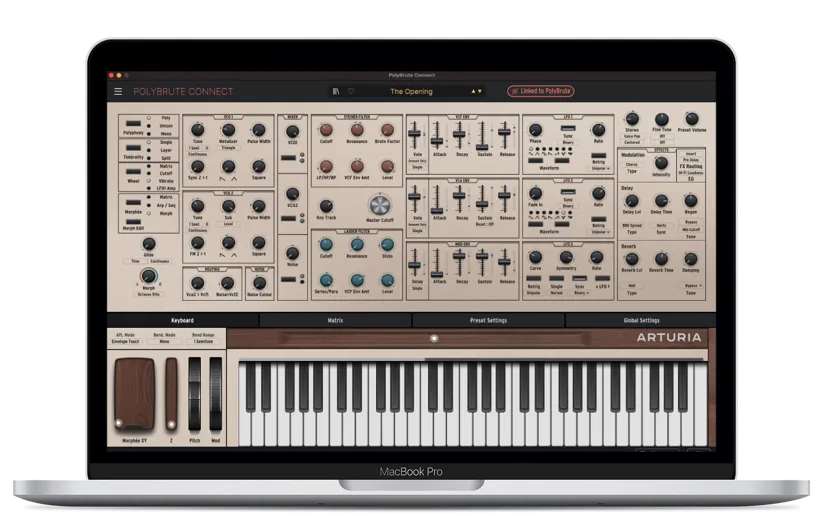Image resolution: width=823 pixels, height=523 pixels.
Task: Select the sine waveform icon in LFO 2
Action: [x=531, y=217]
